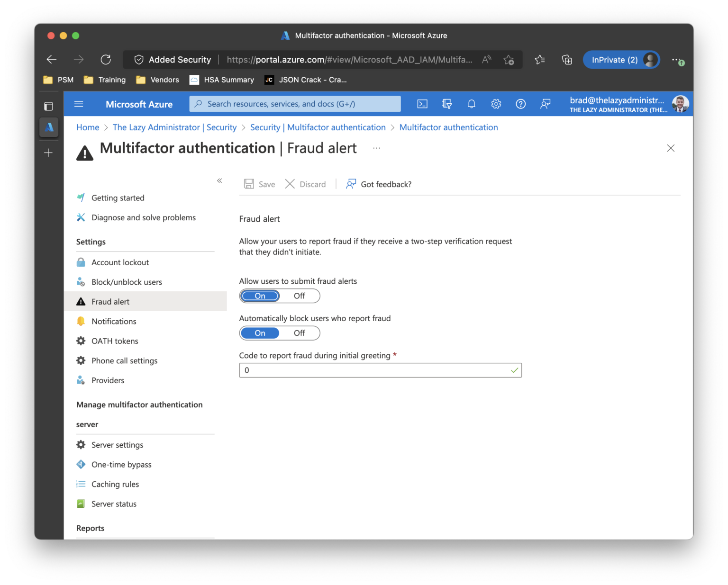Screen dimensions: 728x585
Task: Click the read aloud icon in address bar
Action: (x=487, y=60)
